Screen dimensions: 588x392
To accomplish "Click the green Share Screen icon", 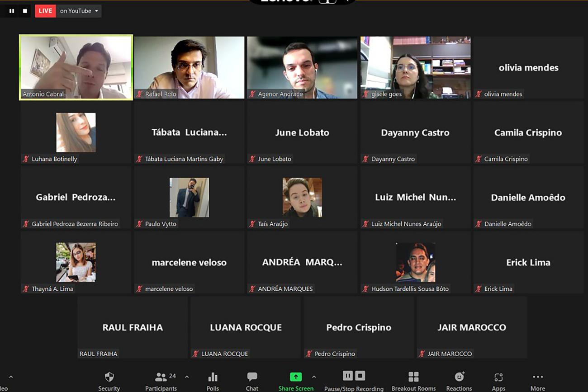I will tap(296, 377).
